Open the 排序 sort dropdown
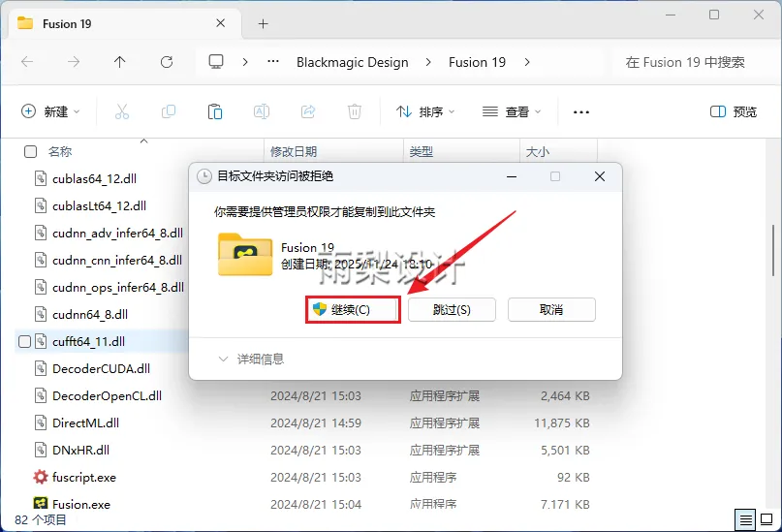The height and width of the screenshot is (532, 782). 425,111
